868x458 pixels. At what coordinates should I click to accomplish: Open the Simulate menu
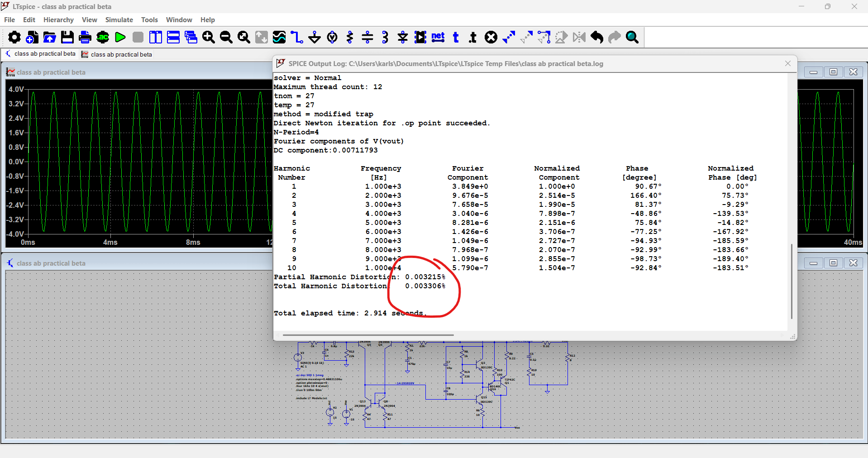pos(119,20)
